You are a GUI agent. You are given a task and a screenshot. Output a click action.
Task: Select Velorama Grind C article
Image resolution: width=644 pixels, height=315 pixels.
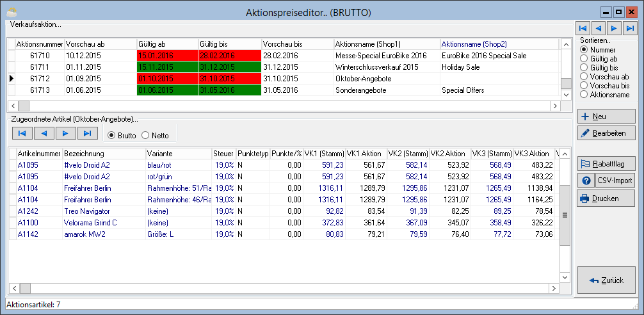pos(284,223)
